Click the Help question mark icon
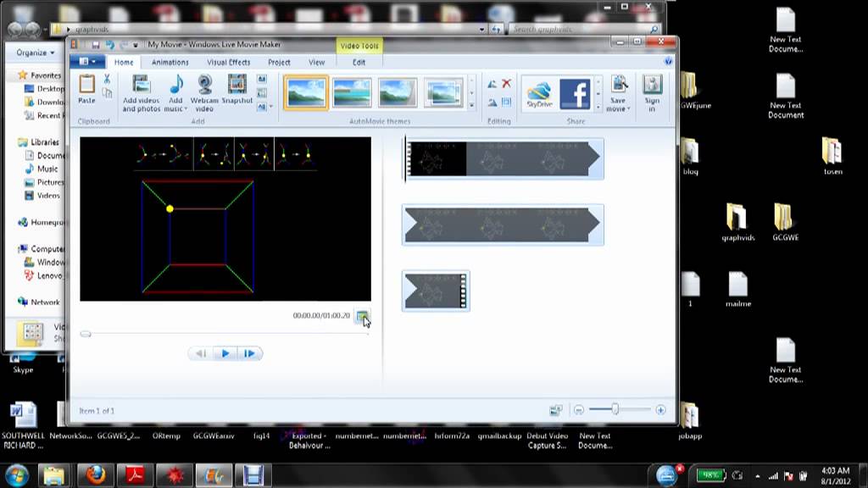The width and height of the screenshot is (868, 488). tap(668, 61)
